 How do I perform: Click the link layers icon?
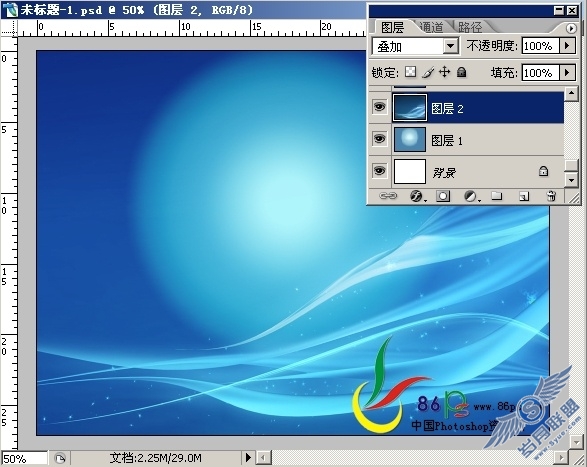(x=388, y=196)
